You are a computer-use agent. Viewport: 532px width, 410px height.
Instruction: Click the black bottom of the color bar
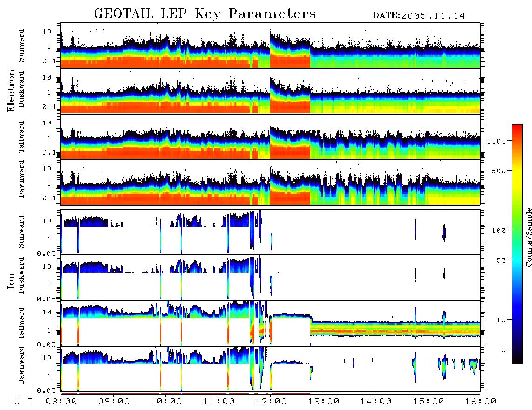[x=517, y=361]
